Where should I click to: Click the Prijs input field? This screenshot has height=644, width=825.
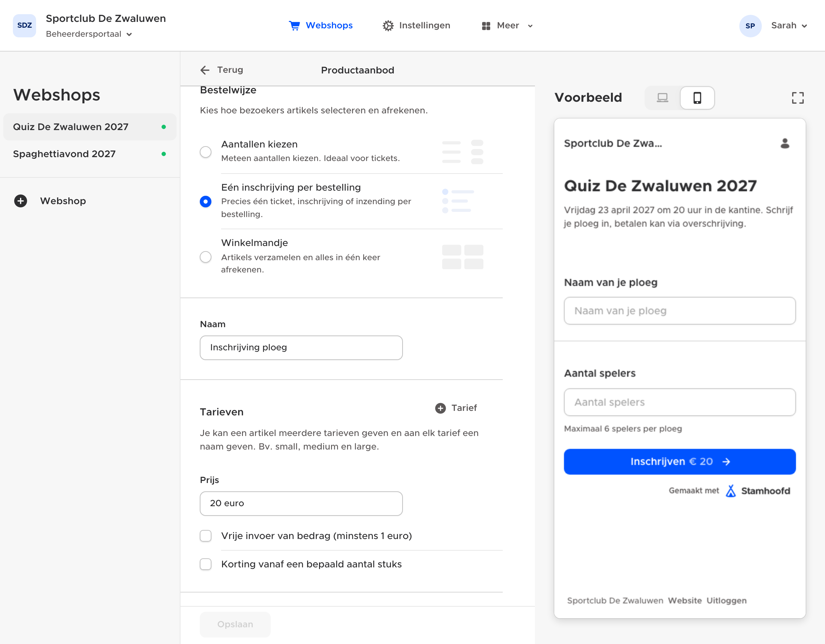tap(301, 504)
